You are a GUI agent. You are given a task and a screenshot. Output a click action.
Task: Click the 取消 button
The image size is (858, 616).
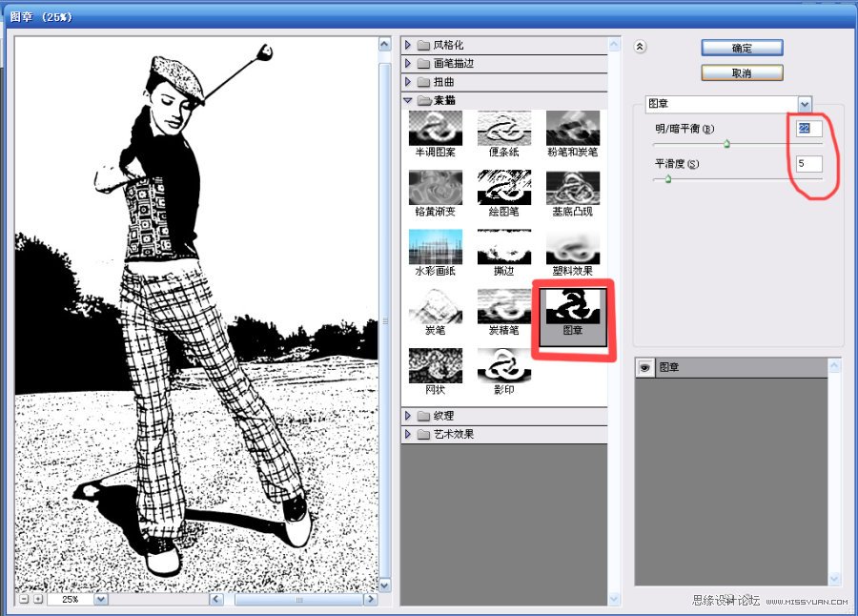point(742,72)
